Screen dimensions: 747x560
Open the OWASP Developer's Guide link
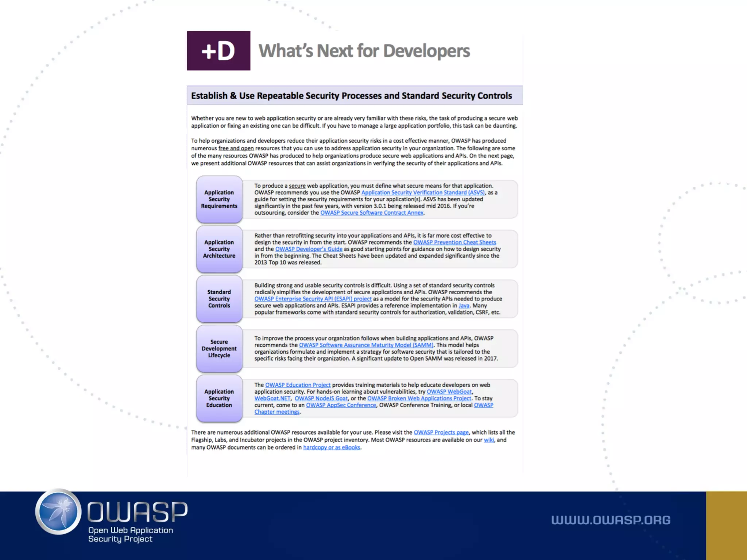pyautogui.click(x=309, y=249)
